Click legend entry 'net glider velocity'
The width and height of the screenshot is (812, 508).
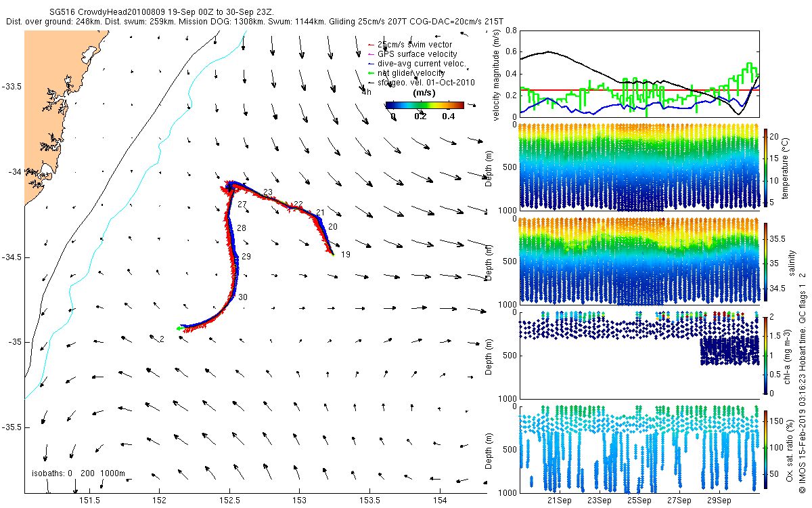(x=411, y=73)
